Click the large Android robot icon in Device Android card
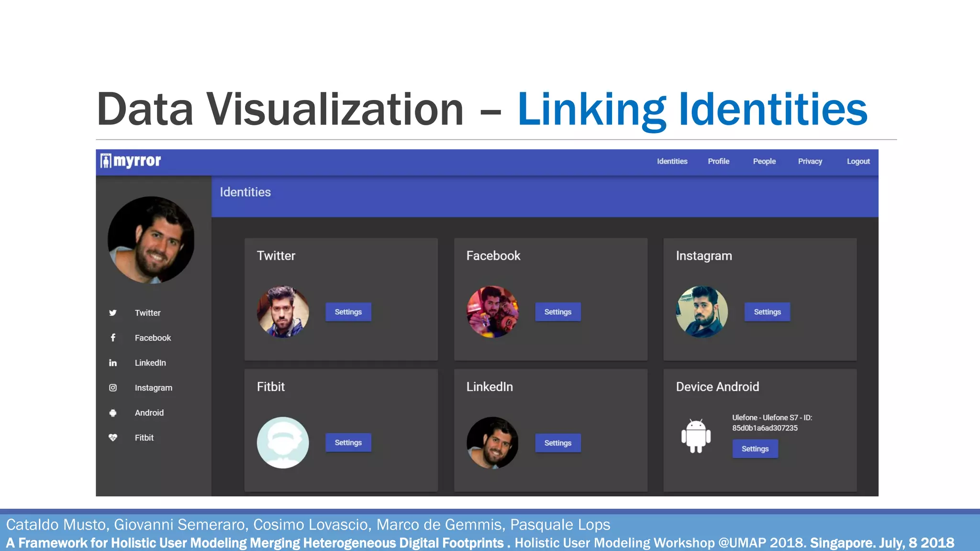 pyautogui.click(x=696, y=436)
